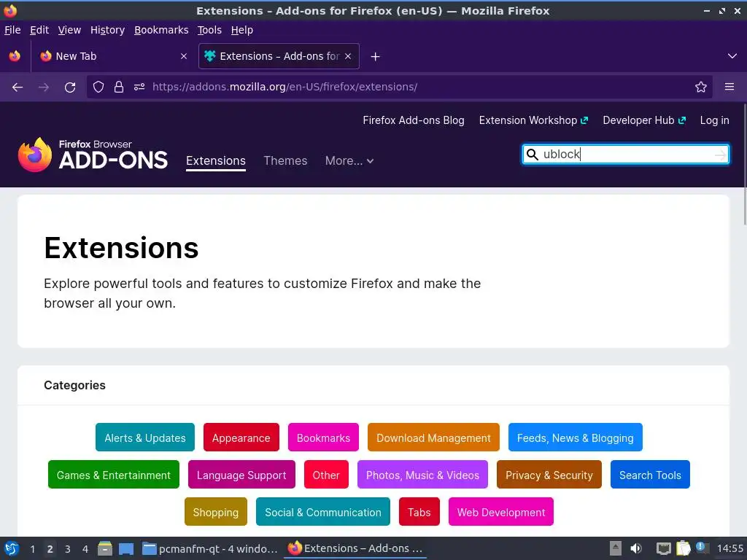Expand the More... navigation dropdown
747x560 pixels.
[x=349, y=161]
